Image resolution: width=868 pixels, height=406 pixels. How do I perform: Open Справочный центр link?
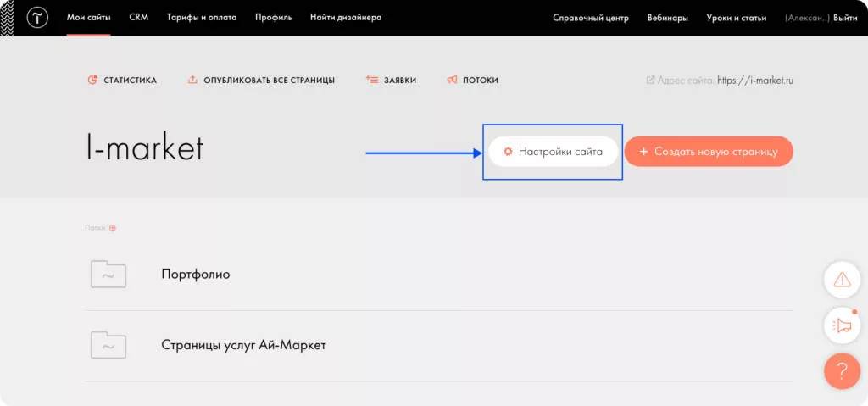coord(591,18)
